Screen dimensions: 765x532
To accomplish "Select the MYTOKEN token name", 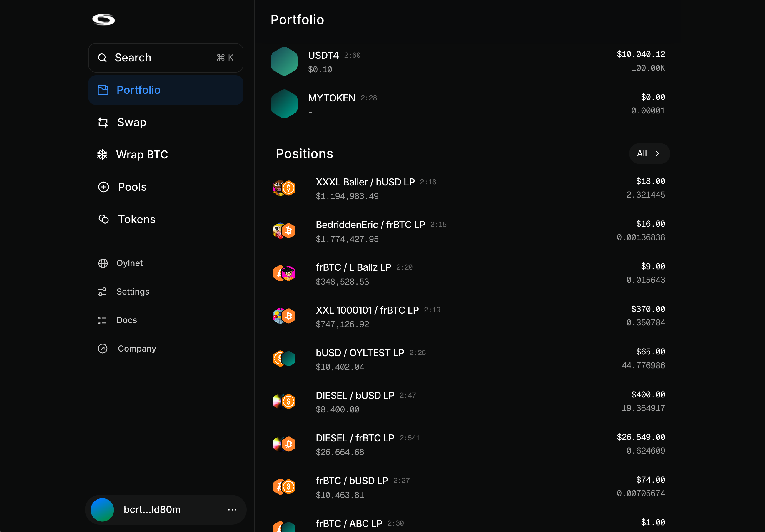I will point(332,98).
